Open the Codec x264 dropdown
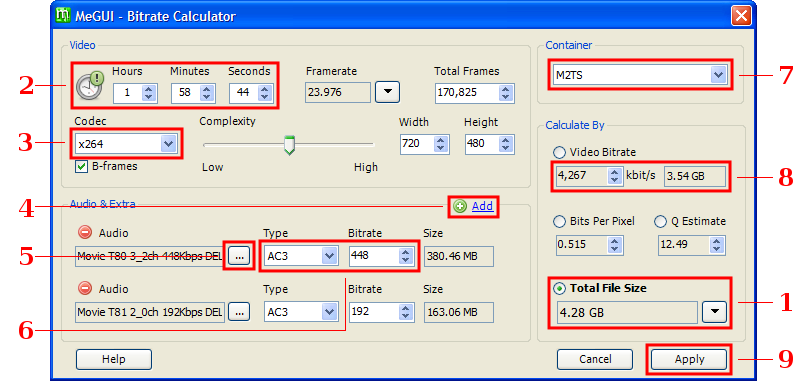 168,144
